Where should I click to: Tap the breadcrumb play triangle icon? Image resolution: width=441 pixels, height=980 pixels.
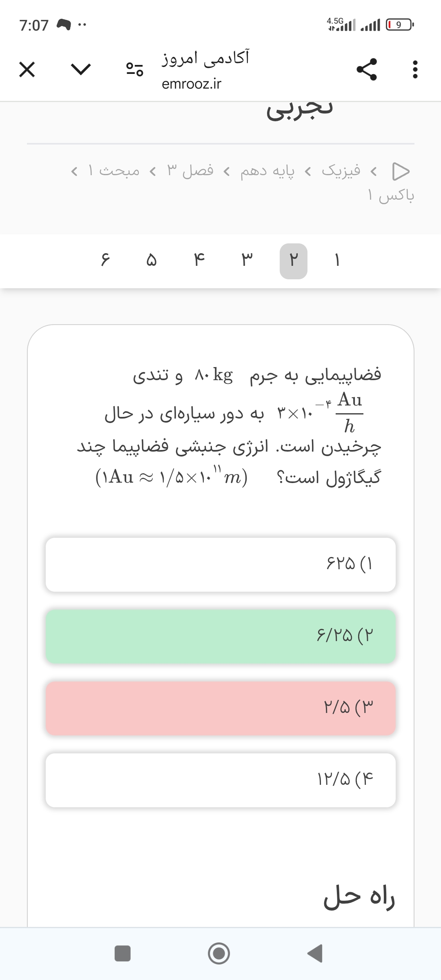pos(400,171)
